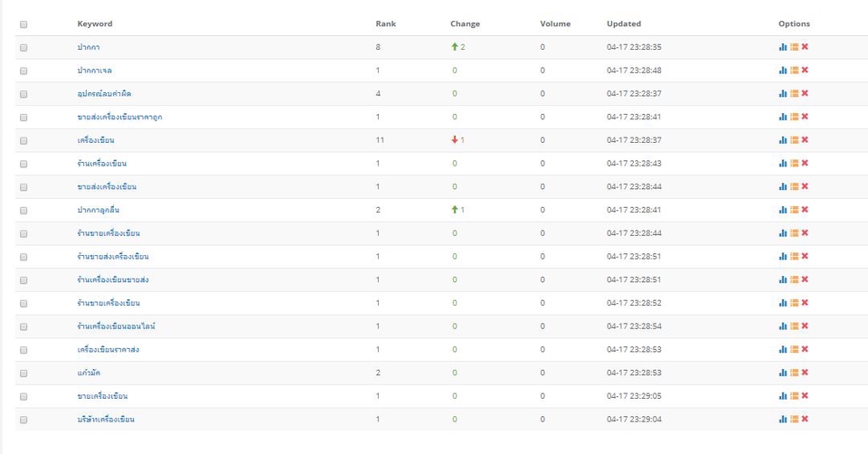Click timestamp 04-17 23:28:35
The image size is (868, 454).
click(x=634, y=47)
